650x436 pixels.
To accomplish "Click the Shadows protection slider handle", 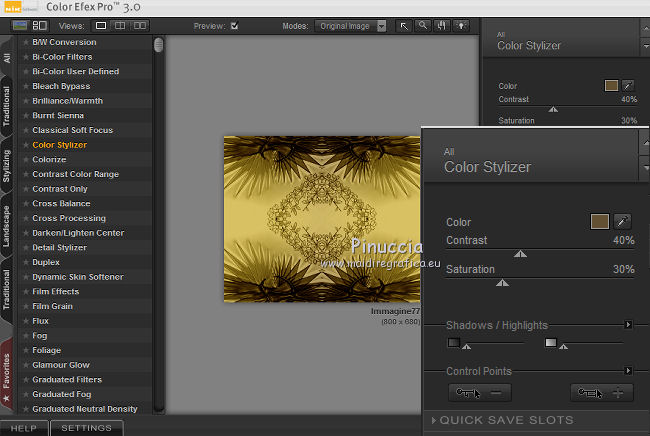I will tap(466, 346).
